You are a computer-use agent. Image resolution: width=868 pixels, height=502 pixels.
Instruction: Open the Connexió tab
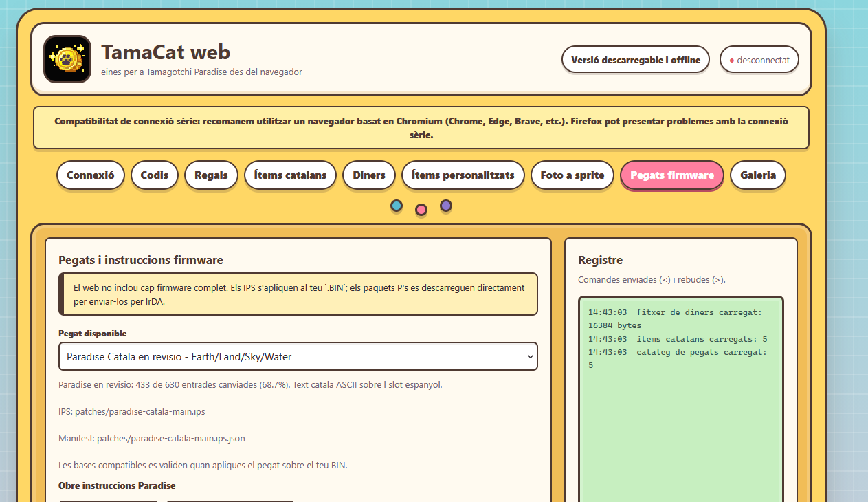(91, 175)
